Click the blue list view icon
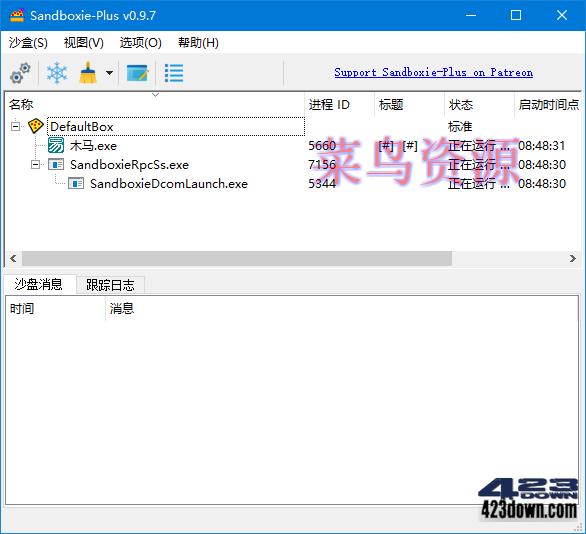 (x=174, y=73)
